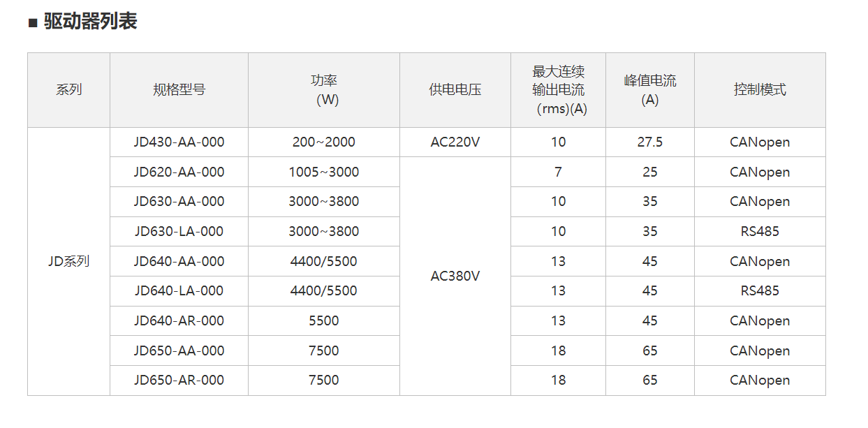Click the JD系列 series cell
868x428 pixels.
[x=68, y=262]
